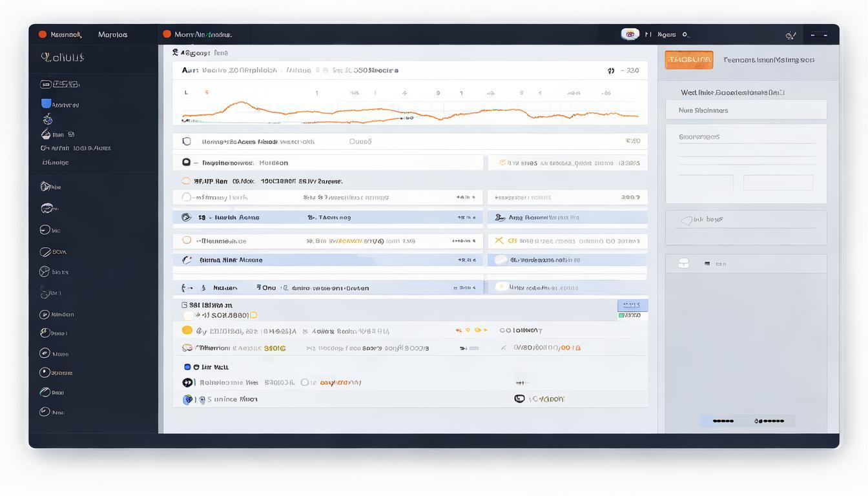Click the blue square icon in the lower list
The width and height of the screenshot is (868, 496).
tap(187, 367)
